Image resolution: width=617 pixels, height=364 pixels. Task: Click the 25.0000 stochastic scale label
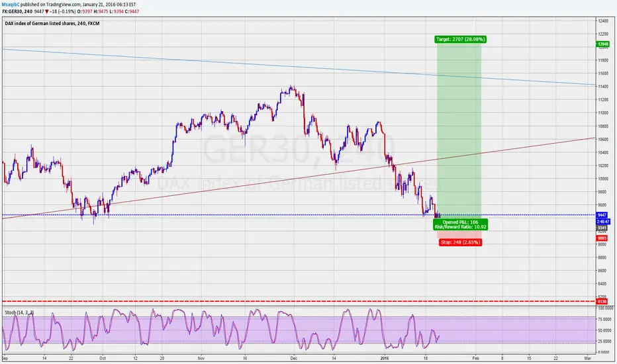point(604,341)
